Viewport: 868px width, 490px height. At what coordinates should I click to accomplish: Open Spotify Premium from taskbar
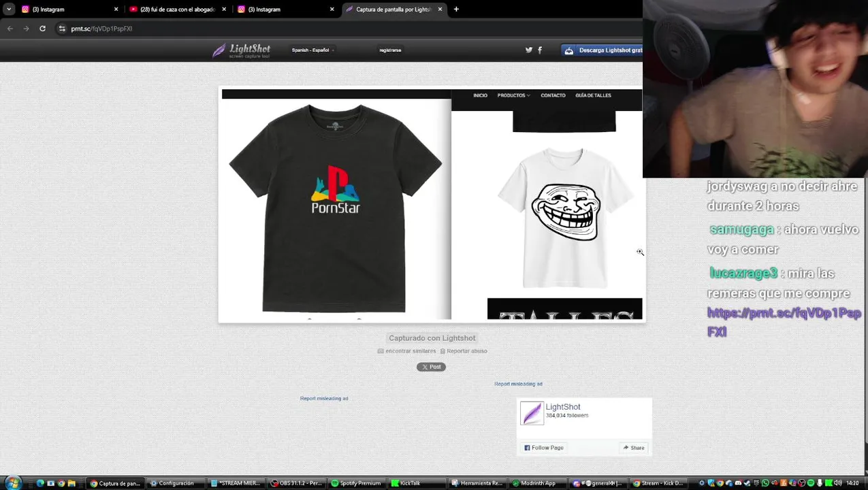pos(357,483)
